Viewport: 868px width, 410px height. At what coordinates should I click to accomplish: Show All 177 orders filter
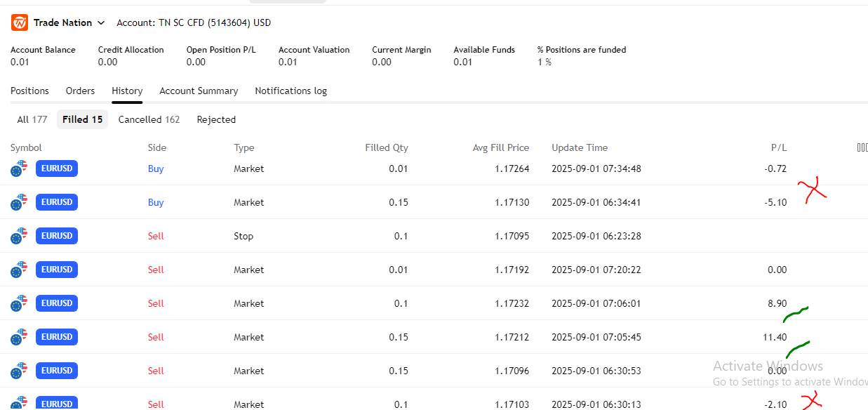click(x=32, y=119)
